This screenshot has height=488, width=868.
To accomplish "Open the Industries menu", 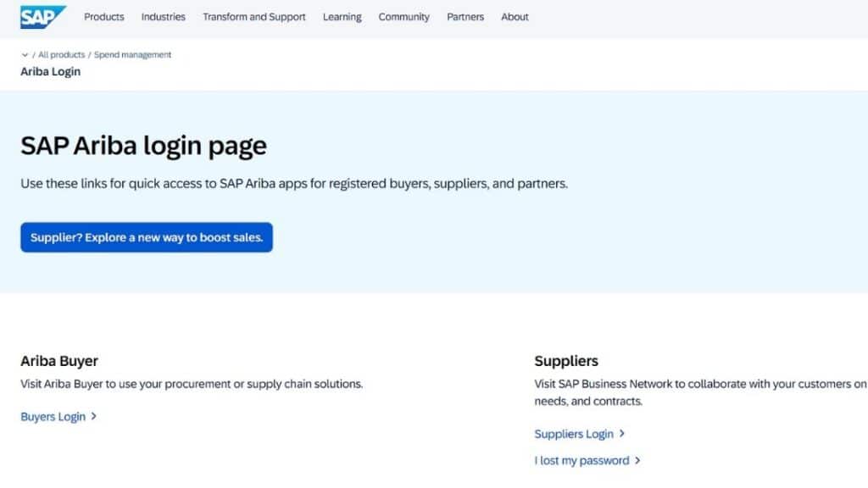I will pyautogui.click(x=164, y=17).
